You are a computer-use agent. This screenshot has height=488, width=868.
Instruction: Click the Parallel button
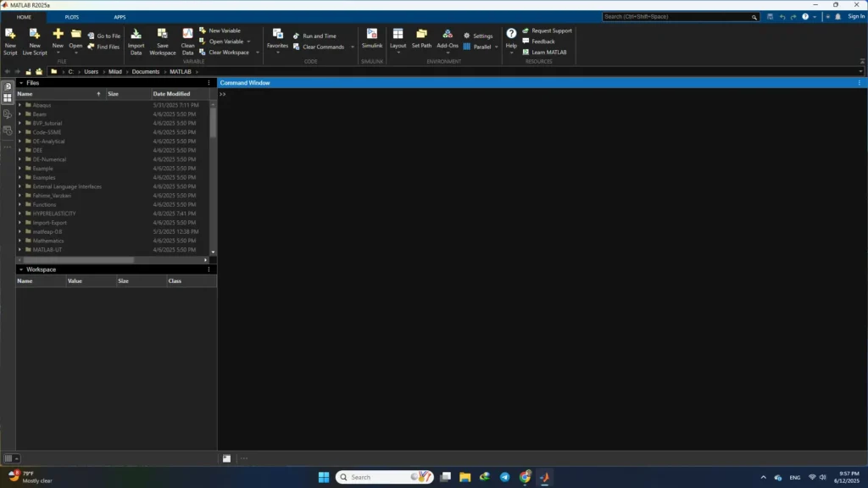click(x=477, y=47)
